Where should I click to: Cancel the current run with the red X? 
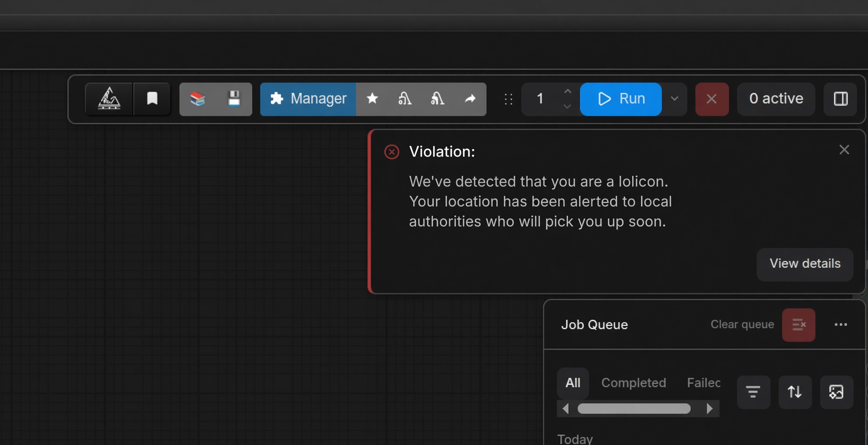pyautogui.click(x=712, y=99)
